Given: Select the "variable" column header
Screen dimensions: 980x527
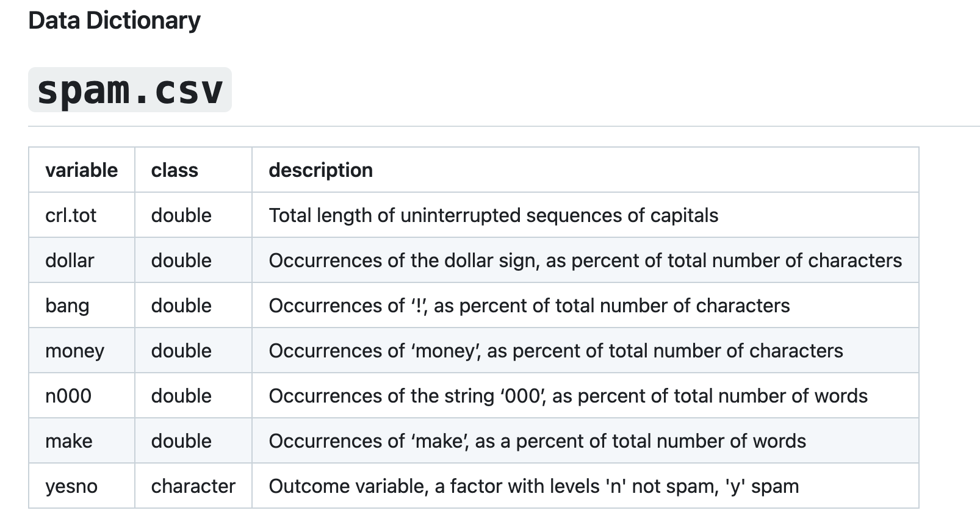Looking at the screenshot, I should click(81, 170).
